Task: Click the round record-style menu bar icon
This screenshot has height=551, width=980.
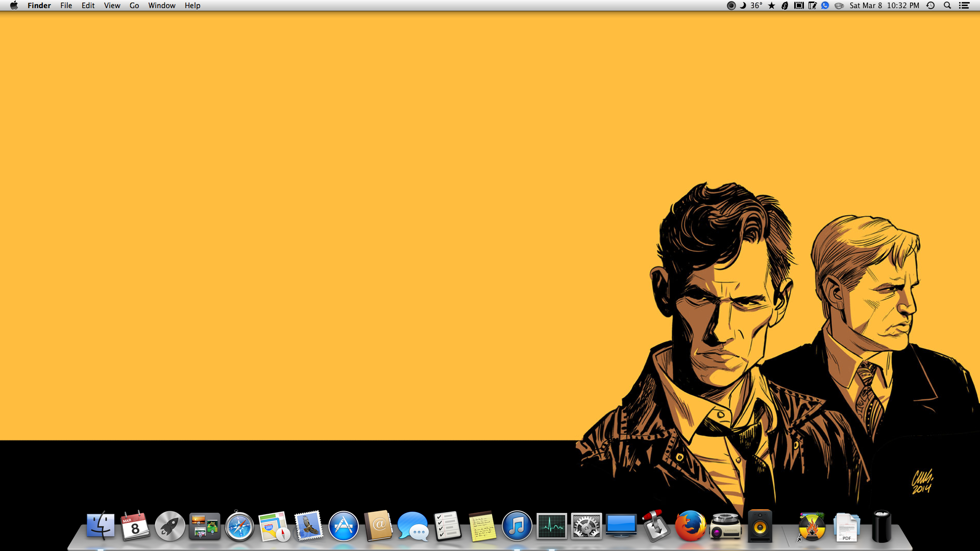Action: coord(731,6)
